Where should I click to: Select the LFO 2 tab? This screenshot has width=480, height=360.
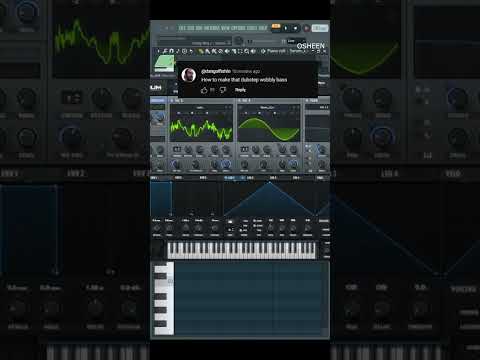coord(250,178)
